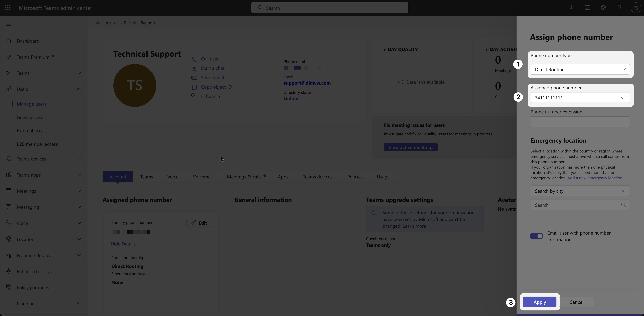This screenshot has height=316, width=644.
Task: Open the Search by city dropdown
Action: click(580, 191)
